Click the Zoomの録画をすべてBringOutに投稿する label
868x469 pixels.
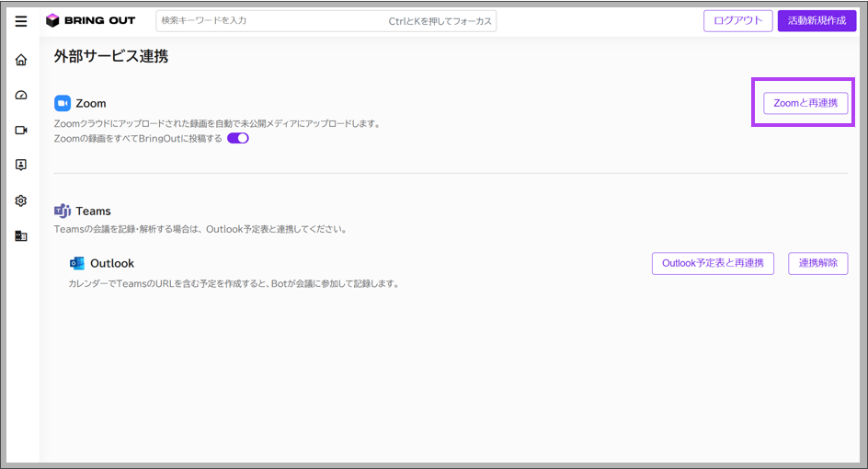(138, 139)
